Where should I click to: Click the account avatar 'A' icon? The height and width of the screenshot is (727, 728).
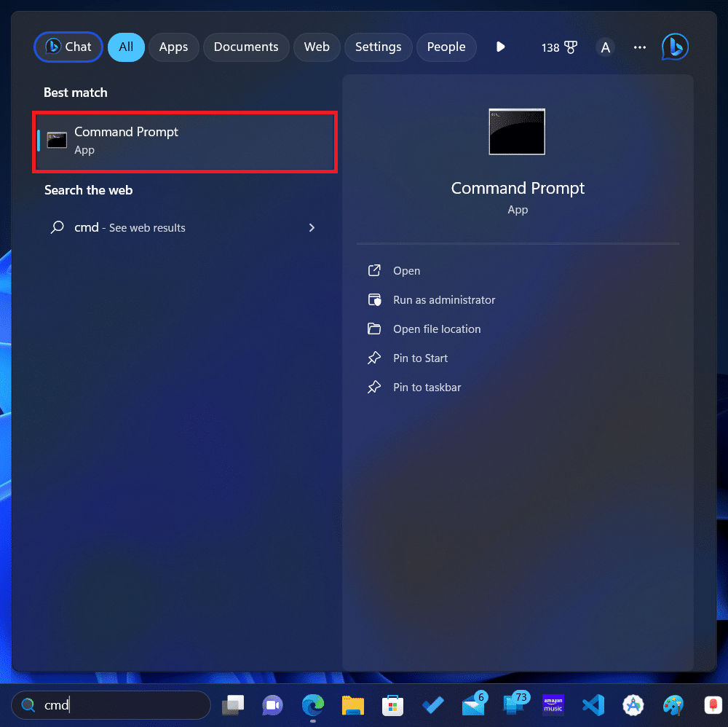coord(605,47)
